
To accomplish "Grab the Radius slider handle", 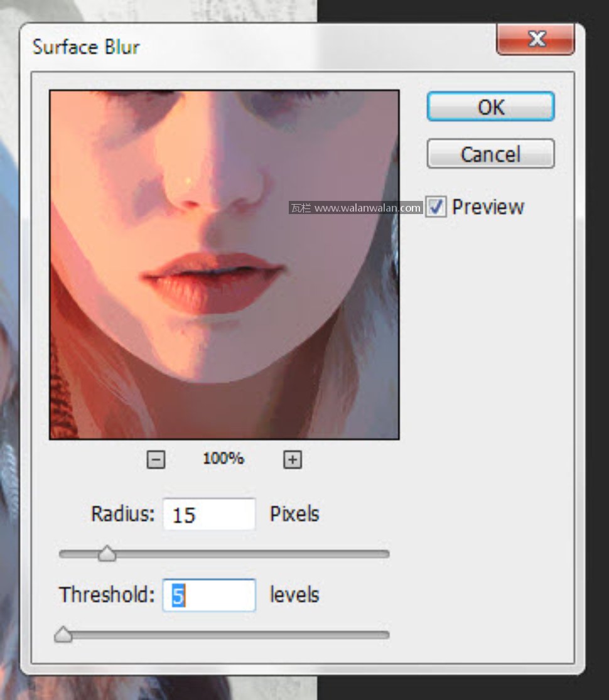I will click(x=107, y=554).
